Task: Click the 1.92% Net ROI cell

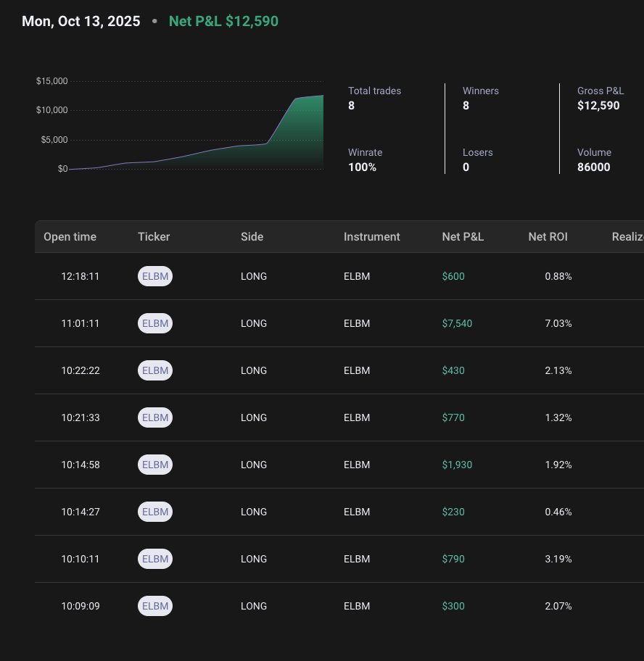Action: coord(558,465)
